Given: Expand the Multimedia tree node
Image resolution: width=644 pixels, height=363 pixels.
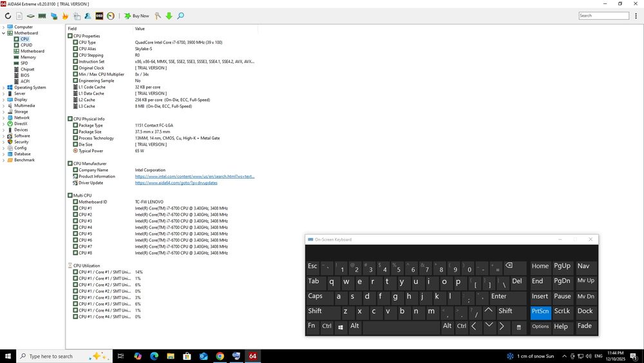Looking at the screenshot, I should pos(4,106).
